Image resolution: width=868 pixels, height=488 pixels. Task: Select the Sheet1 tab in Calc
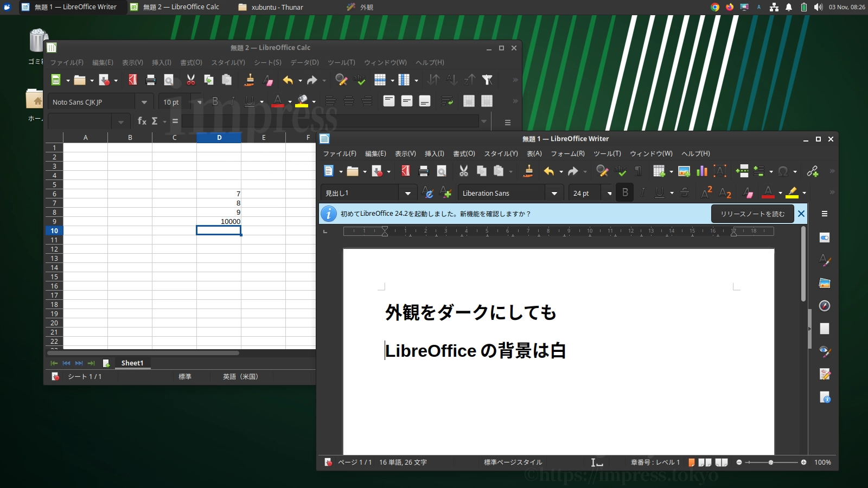[132, 363]
